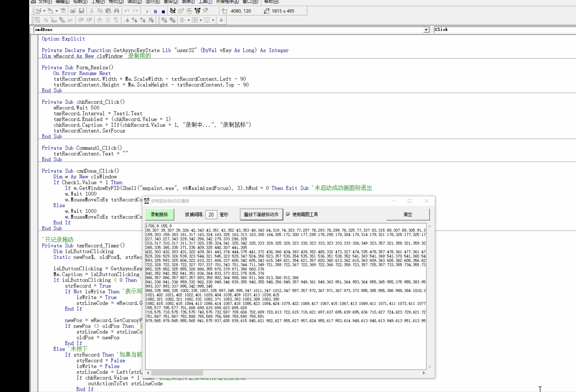Screen dimensions: 576x392
Task: Open an existing project via toolbar icon
Action: click(73, 11)
